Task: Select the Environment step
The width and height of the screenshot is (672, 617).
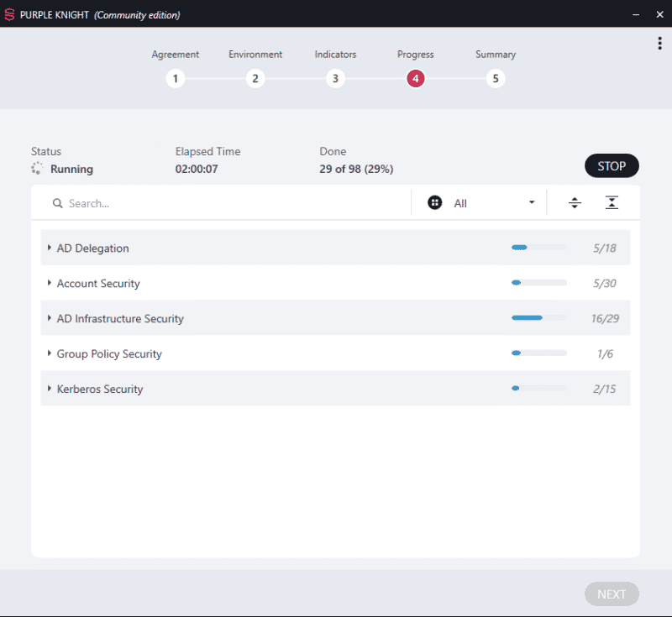Action: (x=255, y=79)
